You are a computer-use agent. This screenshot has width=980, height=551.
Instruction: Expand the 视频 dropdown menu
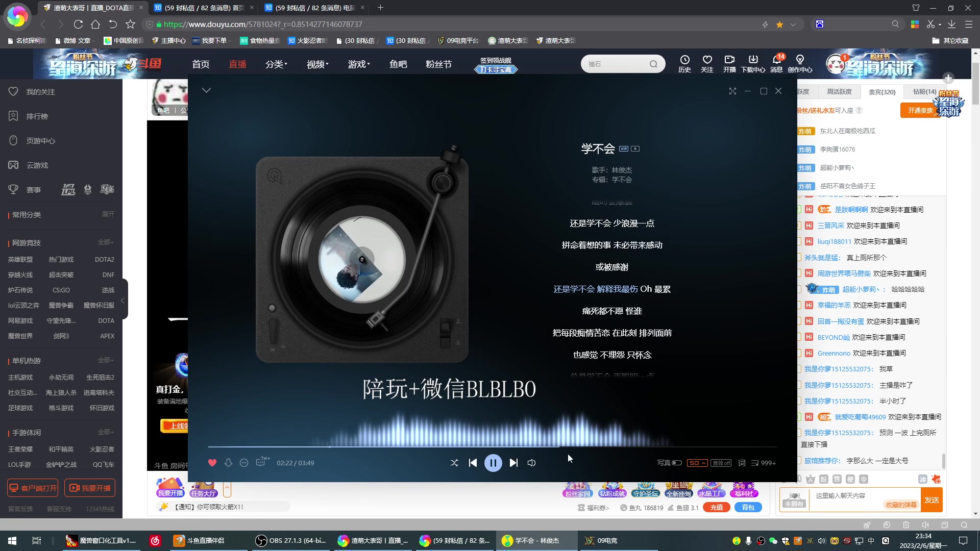click(x=317, y=64)
